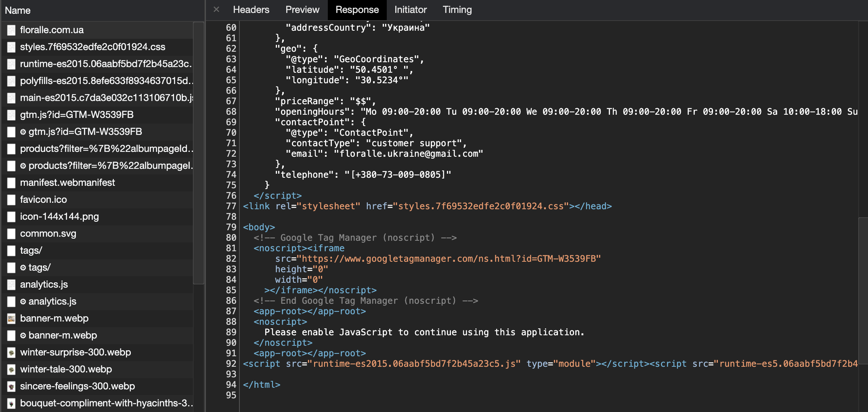
Task: Click gear icon of service worker products request
Action: pos(23,166)
